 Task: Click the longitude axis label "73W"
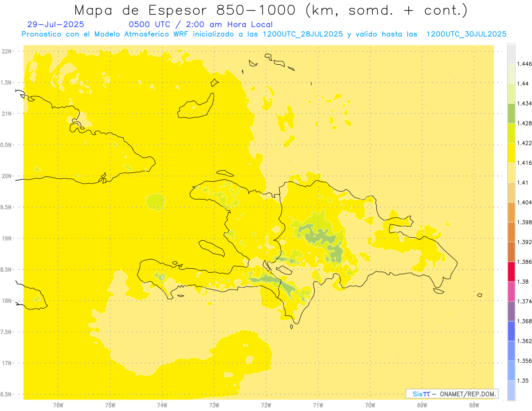[214, 405]
